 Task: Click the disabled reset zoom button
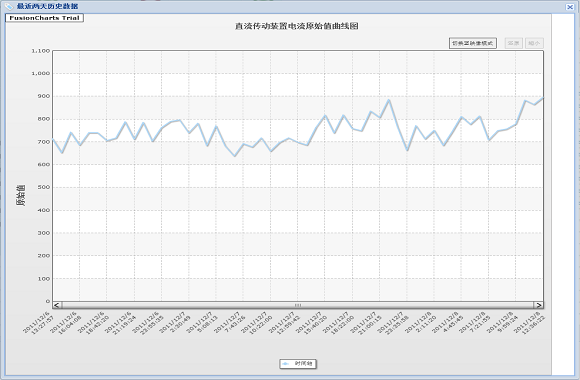coord(513,43)
